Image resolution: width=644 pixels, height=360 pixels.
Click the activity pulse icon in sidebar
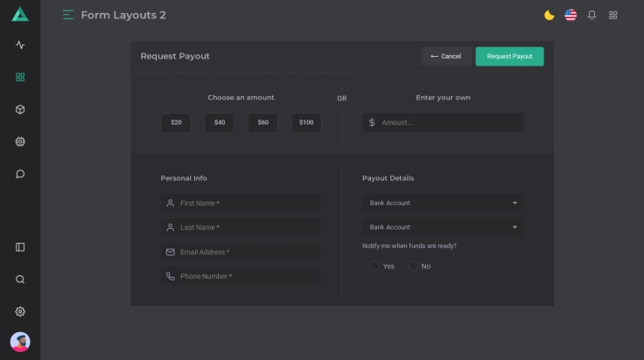[20, 45]
